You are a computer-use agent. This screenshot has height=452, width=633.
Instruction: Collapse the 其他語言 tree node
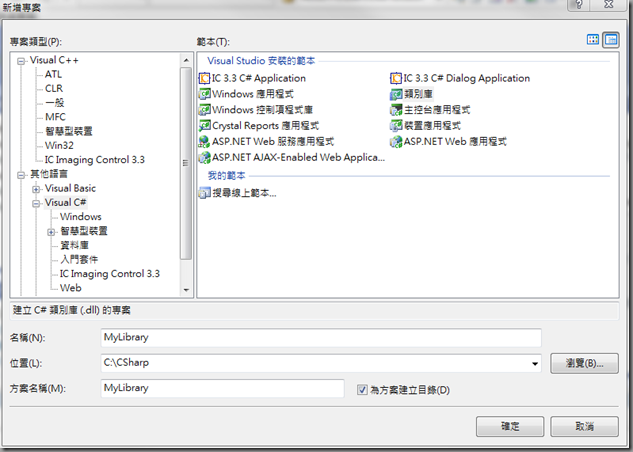point(21,175)
